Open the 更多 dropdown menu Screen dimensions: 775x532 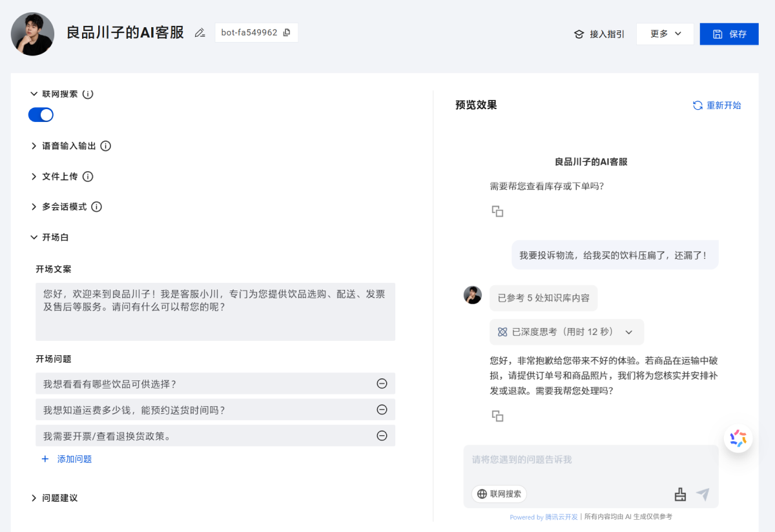coord(665,34)
